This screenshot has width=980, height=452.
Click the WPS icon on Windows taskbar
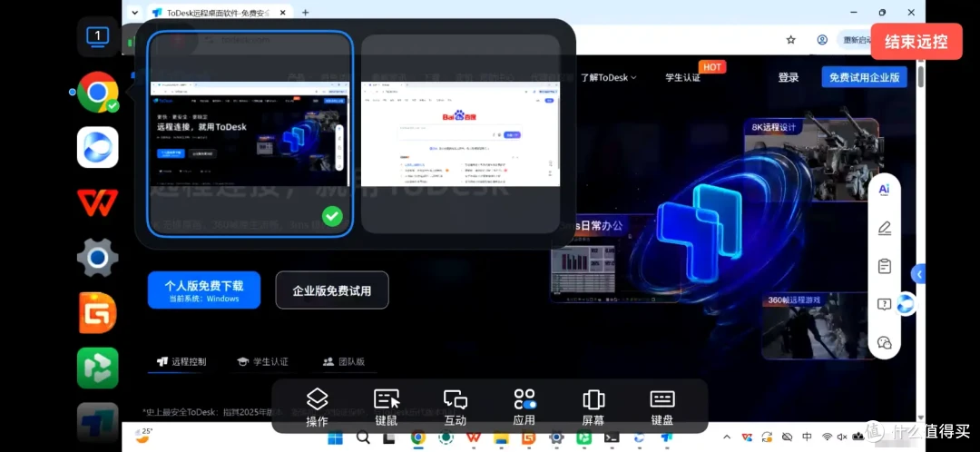[x=473, y=438]
